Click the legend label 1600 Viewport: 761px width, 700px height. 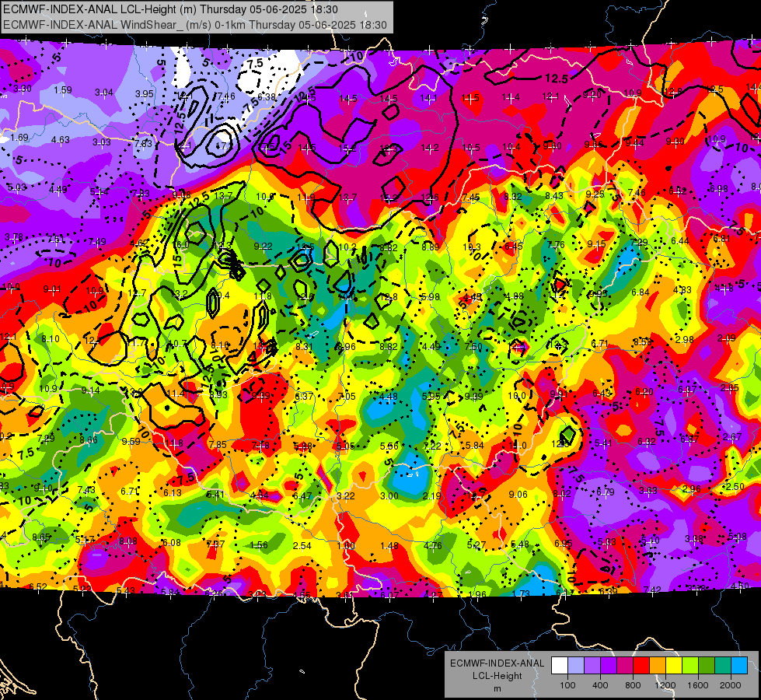698,685
